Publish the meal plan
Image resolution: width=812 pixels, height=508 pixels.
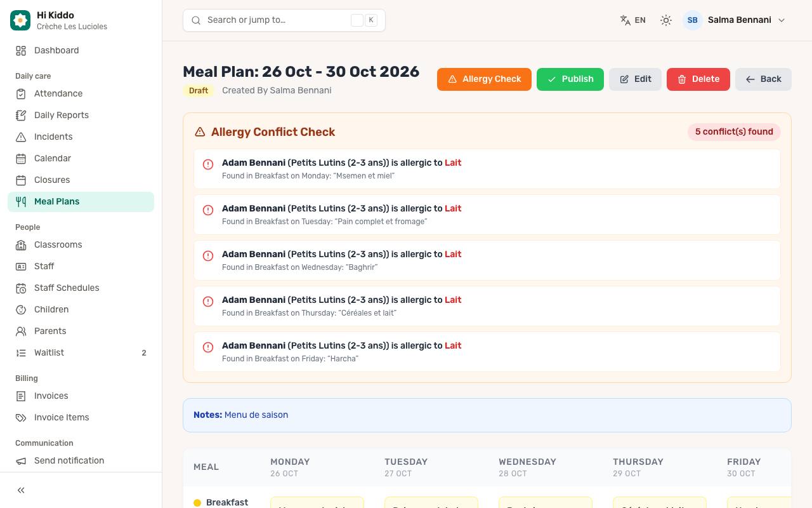(x=570, y=79)
